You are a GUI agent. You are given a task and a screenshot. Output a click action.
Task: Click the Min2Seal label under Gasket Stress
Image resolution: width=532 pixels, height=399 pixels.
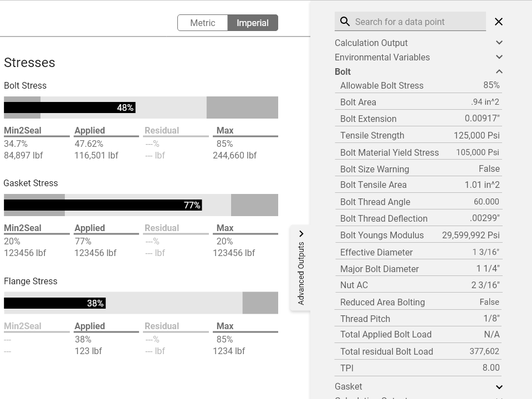point(22,228)
